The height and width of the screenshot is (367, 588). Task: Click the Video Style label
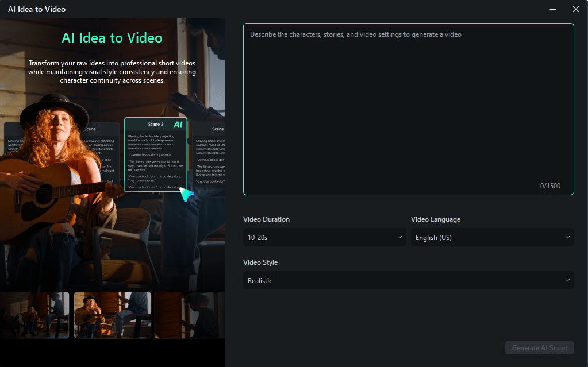pos(260,262)
